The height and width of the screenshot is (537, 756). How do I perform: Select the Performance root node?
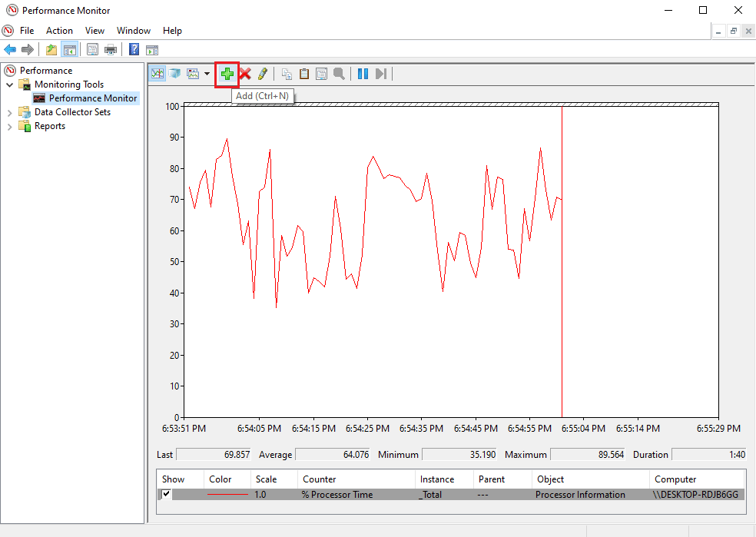point(46,71)
